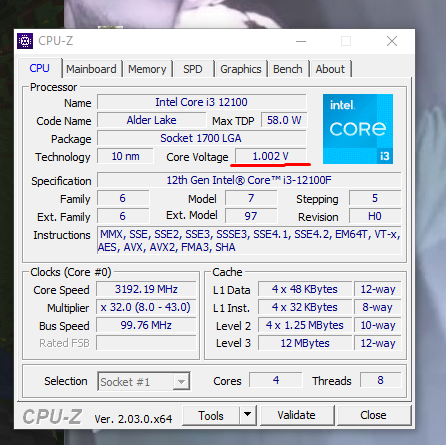This screenshot has width=446, height=445.
Task: Open the Graphics tab
Action: (241, 69)
